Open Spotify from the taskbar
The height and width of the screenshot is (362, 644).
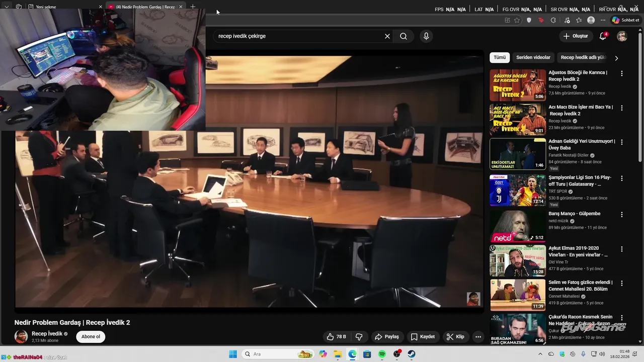[382, 354]
